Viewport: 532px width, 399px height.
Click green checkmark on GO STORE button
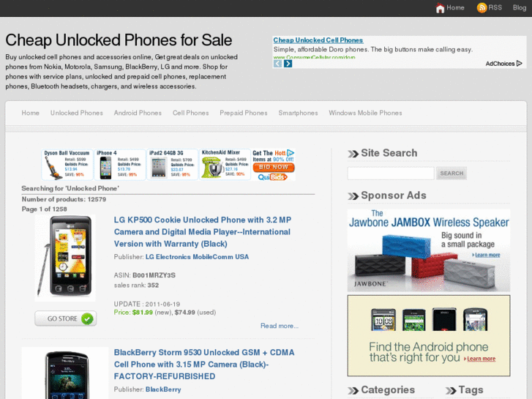(x=87, y=319)
